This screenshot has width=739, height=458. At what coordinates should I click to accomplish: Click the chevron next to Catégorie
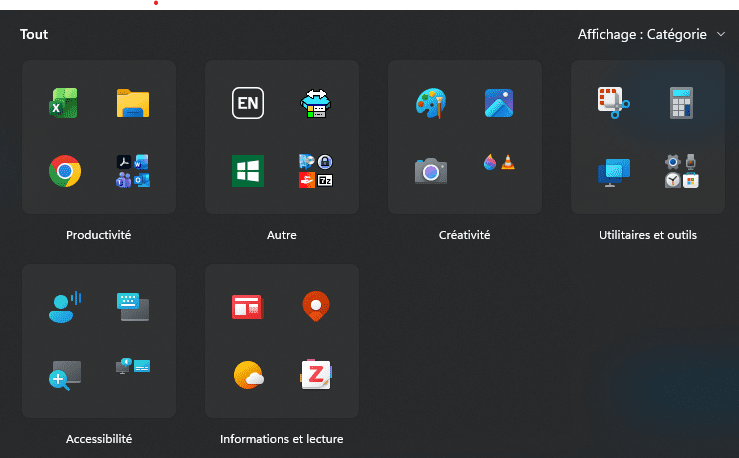pos(721,34)
